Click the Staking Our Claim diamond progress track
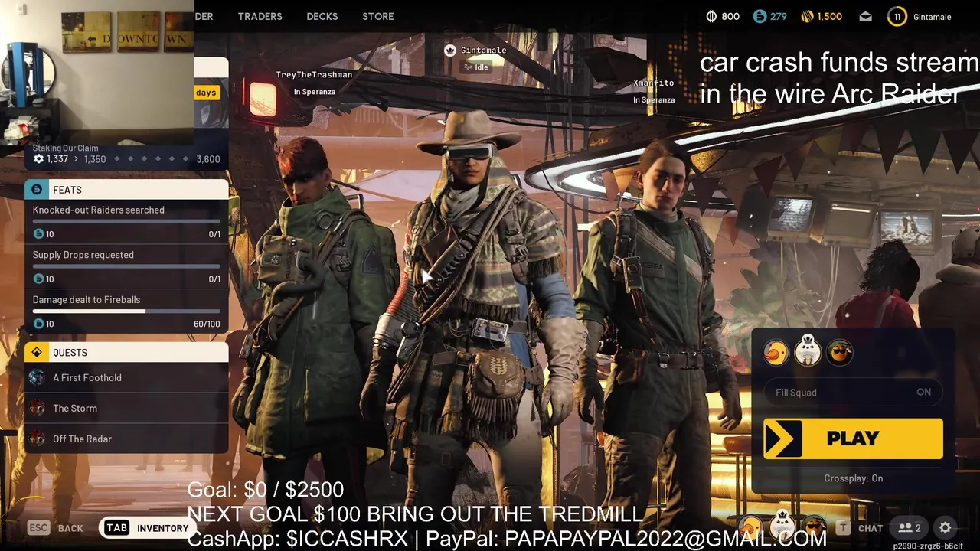 point(149,159)
